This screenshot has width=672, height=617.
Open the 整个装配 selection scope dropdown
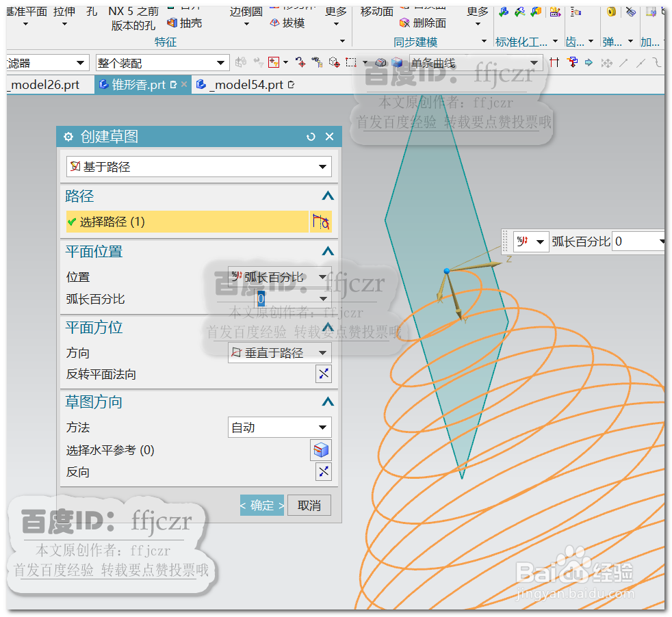tap(162, 63)
